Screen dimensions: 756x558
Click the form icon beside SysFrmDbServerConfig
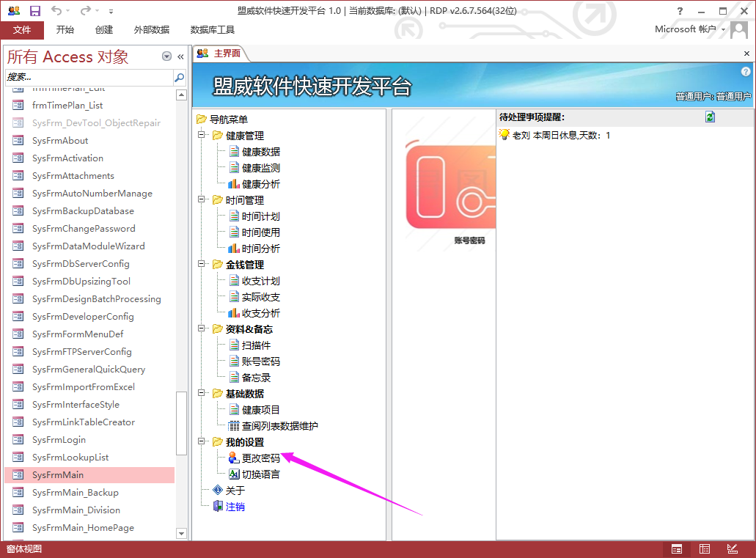tap(18, 264)
